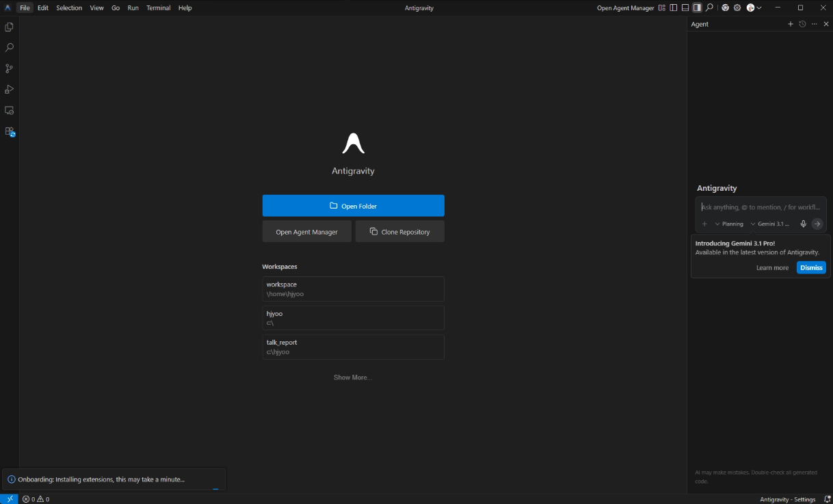This screenshot has width=833, height=504.
Task: Toggle the primary side bar
Action: click(x=674, y=8)
